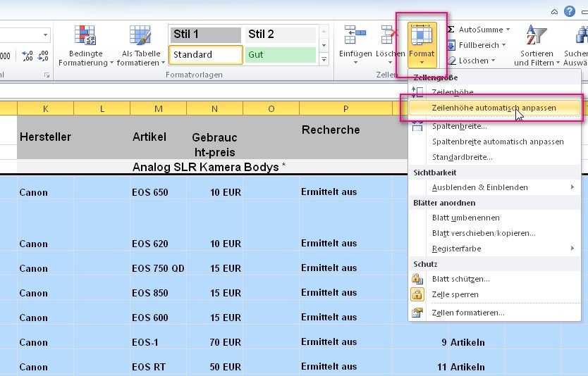Choose Zeilenhöhe automatisch anpassen

pyautogui.click(x=495, y=108)
